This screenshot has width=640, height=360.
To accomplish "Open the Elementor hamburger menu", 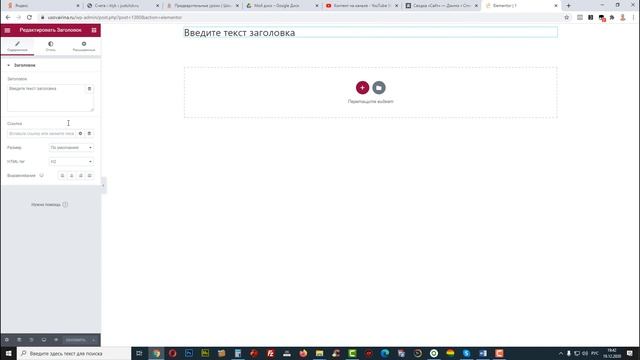I will tap(7, 30).
